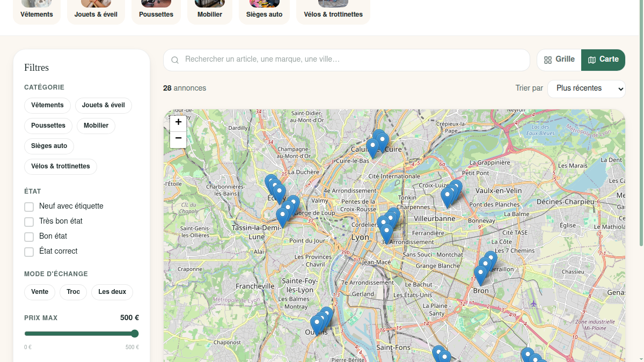Image resolution: width=644 pixels, height=362 pixels.
Task: Open the Vélos & trottinettes category tile
Action: (x=333, y=11)
